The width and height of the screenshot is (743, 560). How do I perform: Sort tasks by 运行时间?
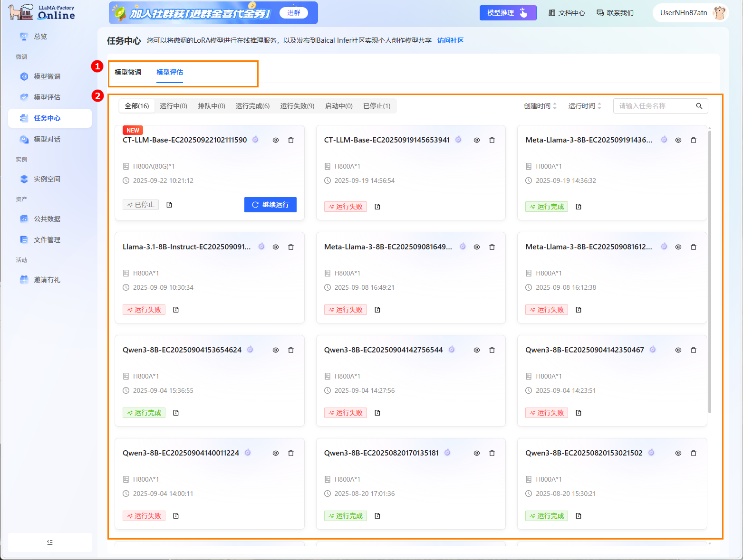click(x=585, y=106)
